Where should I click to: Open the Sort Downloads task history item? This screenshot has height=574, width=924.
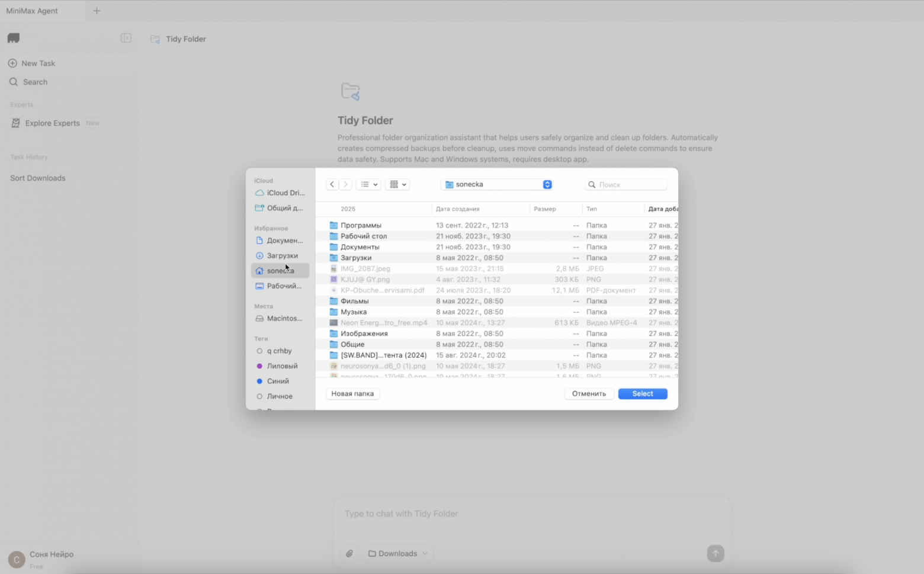70,178
